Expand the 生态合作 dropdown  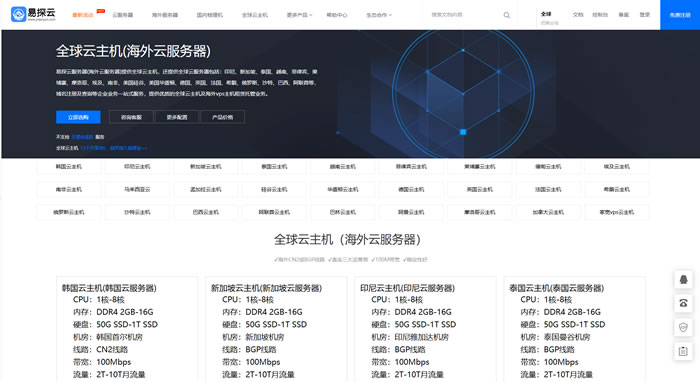pyautogui.click(x=379, y=15)
